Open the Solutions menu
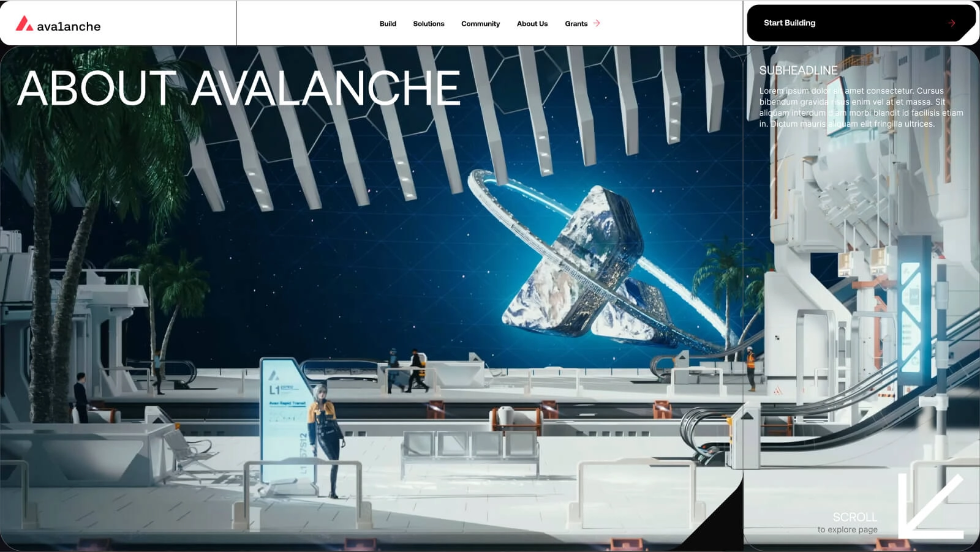Viewport: 980px width, 552px height. pos(428,24)
